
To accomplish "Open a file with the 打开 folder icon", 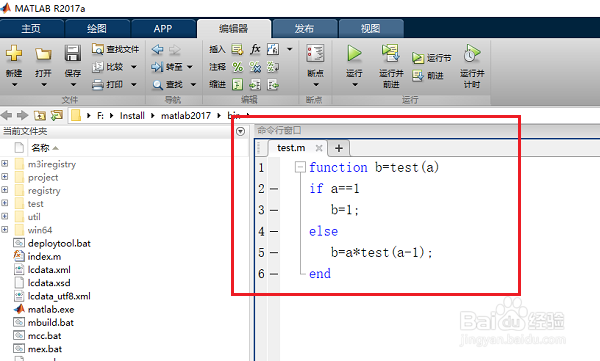I will (43, 54).
